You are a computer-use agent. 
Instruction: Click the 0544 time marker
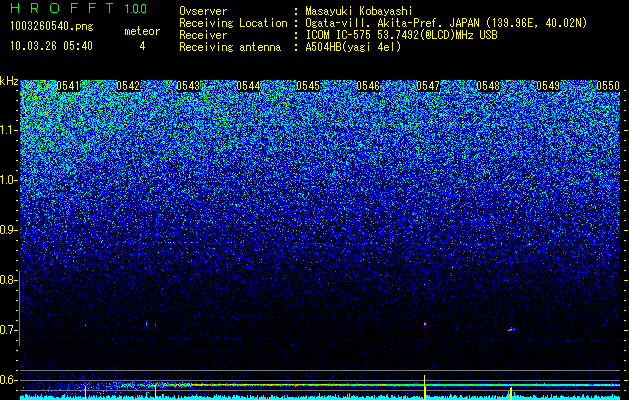click(x=248, y=86)
